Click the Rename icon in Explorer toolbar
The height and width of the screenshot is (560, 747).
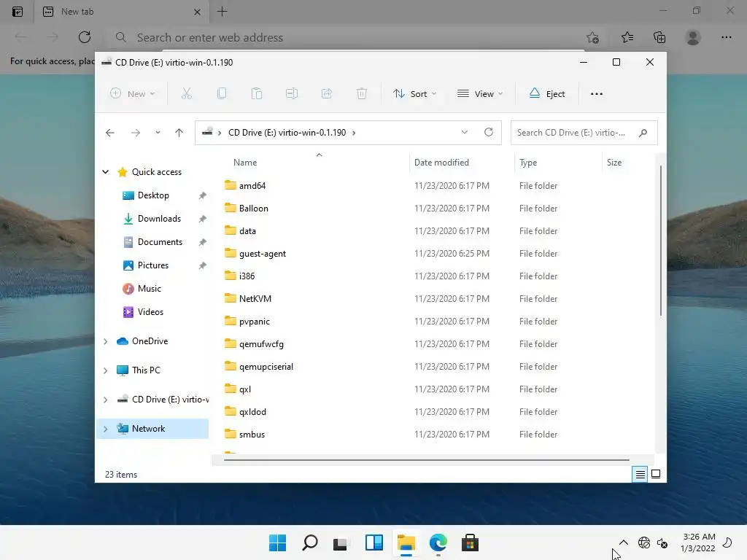(x=292, y=94)
